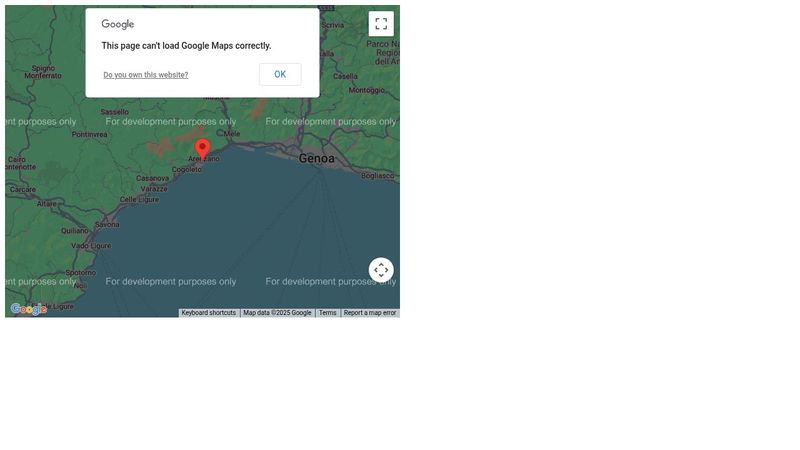Screen dimensions: 800x450
Task: Open the Terms link
Action: coord(327,313)
